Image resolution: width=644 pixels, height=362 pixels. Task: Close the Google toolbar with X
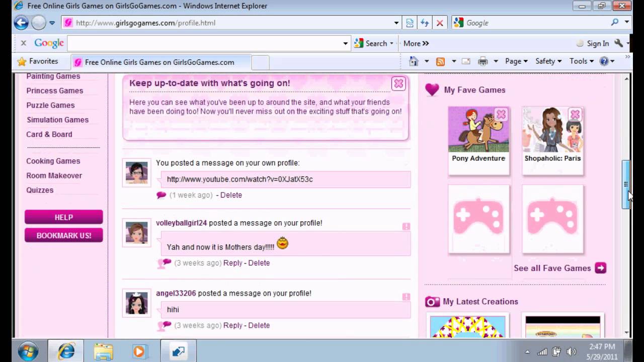(23, 43)
